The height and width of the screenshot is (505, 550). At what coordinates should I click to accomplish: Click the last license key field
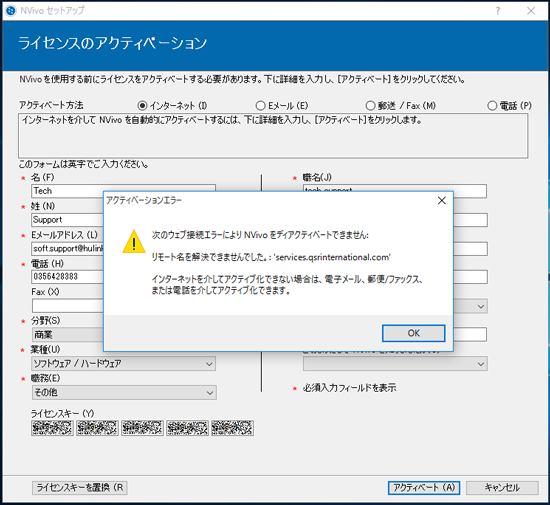coord(232,428)
